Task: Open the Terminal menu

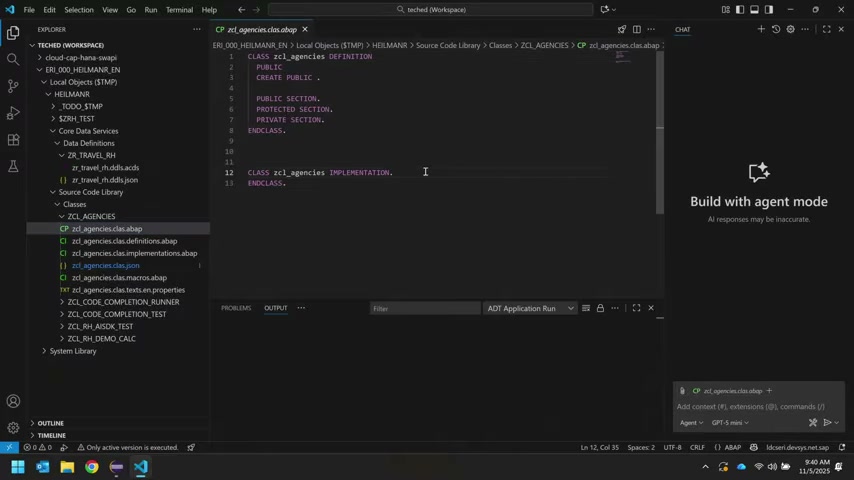Action: pos(179,10)
